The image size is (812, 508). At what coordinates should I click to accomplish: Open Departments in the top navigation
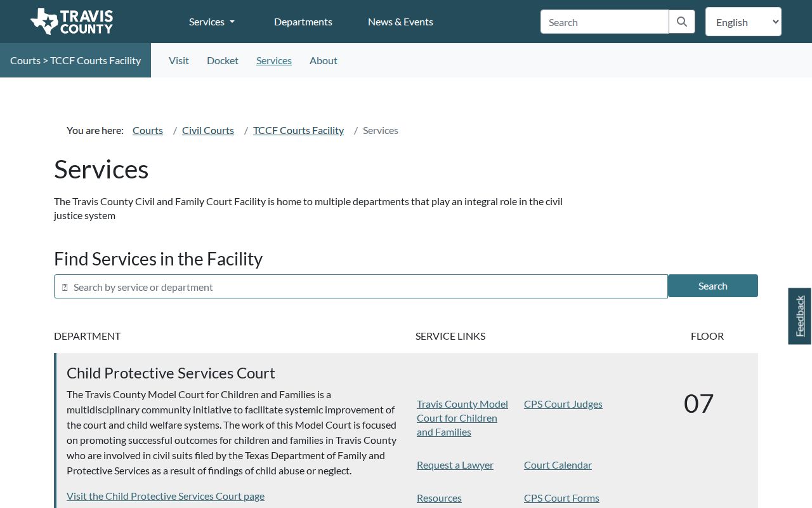pyautogui.click(x=303, y=22)
